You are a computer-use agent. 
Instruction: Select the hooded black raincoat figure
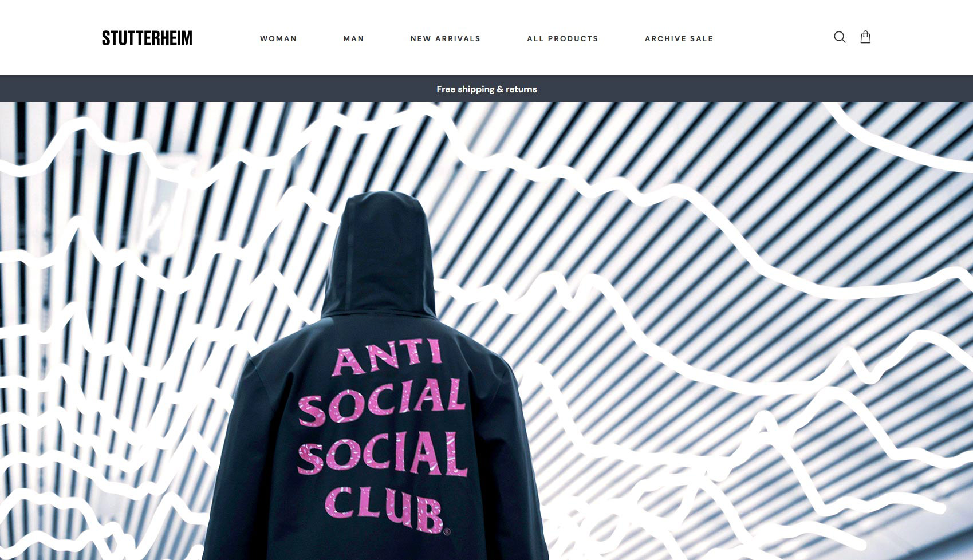(375, 378)
